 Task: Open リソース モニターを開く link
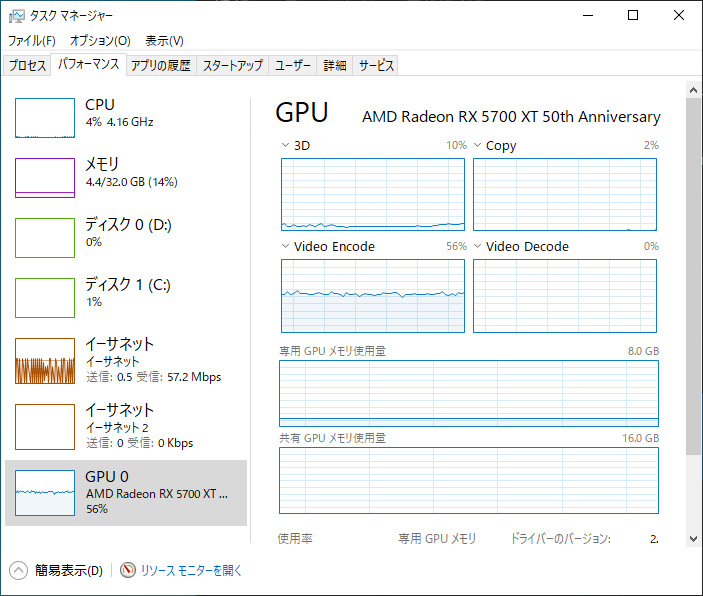(x=191, y=570)
